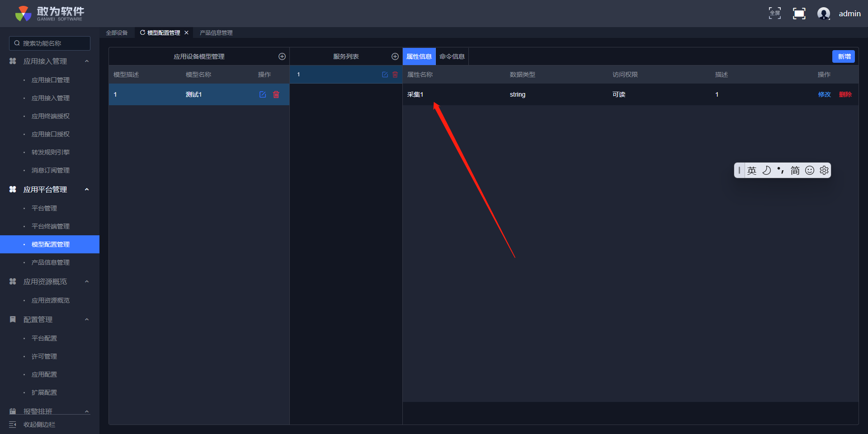The width and height of the screenshot is (868, 434).
Task: Click 修改 for the 采集1 attribute
Action: click(825, 94)
